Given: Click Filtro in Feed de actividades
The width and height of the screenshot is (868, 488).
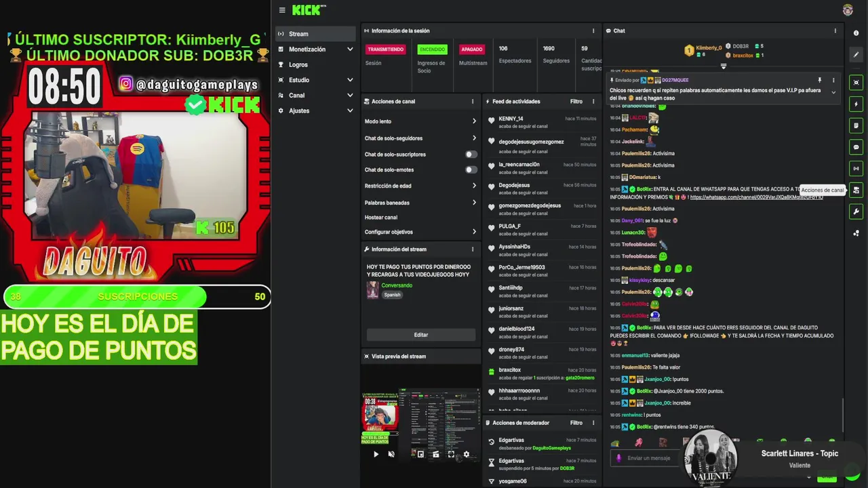Looking at the screenshot, I should (576, 101).
